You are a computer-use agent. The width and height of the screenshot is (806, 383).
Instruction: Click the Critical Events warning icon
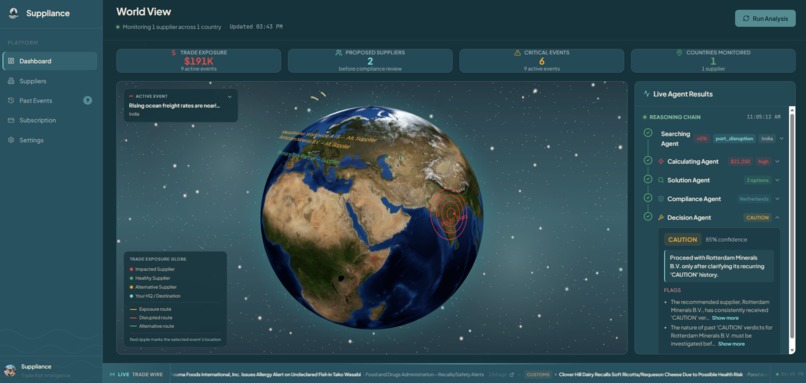click(x=518, y=52)
